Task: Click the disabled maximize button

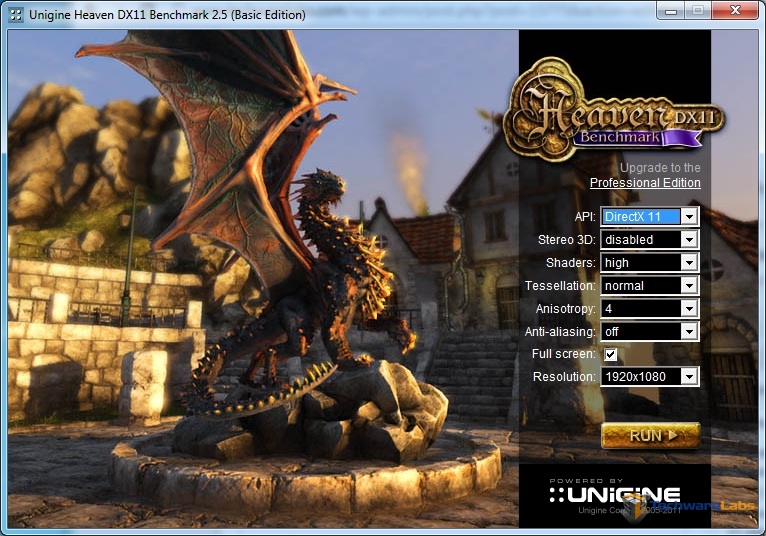Action: pyautogui.click(x=698, y=10)
